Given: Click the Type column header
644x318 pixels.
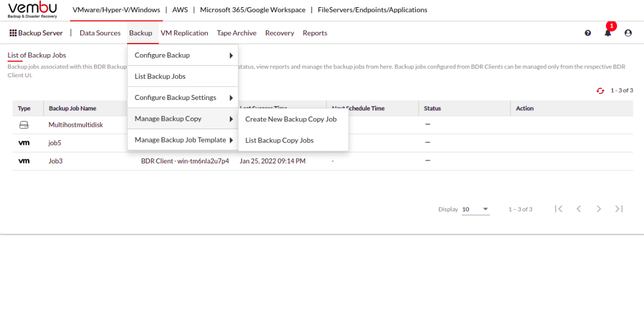Looking at the screenshot, I should click(24, 108).
